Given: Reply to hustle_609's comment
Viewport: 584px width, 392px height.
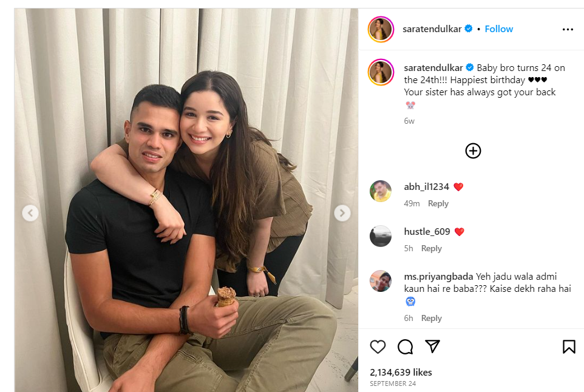Looking at the screenshot, I should tap(432, 249).
